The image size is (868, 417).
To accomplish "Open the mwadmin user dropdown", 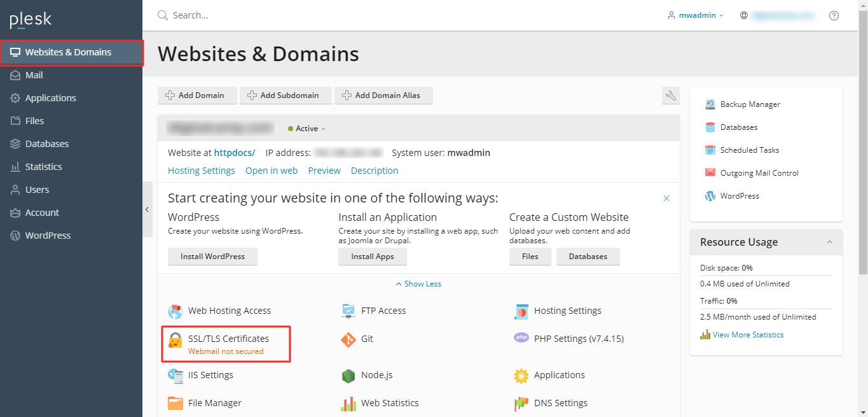I will click(x=696, y=15).
